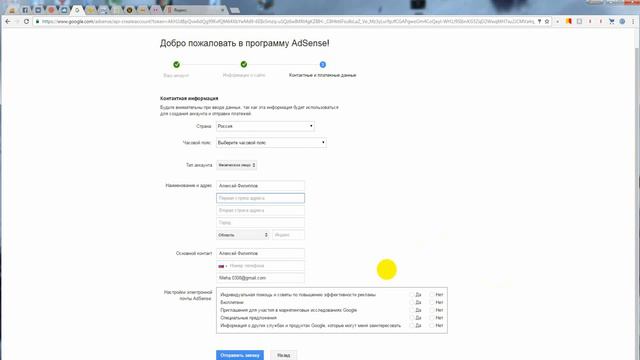Select Да for Специальные предложения
640x360 pixels.
pos(412,318)
